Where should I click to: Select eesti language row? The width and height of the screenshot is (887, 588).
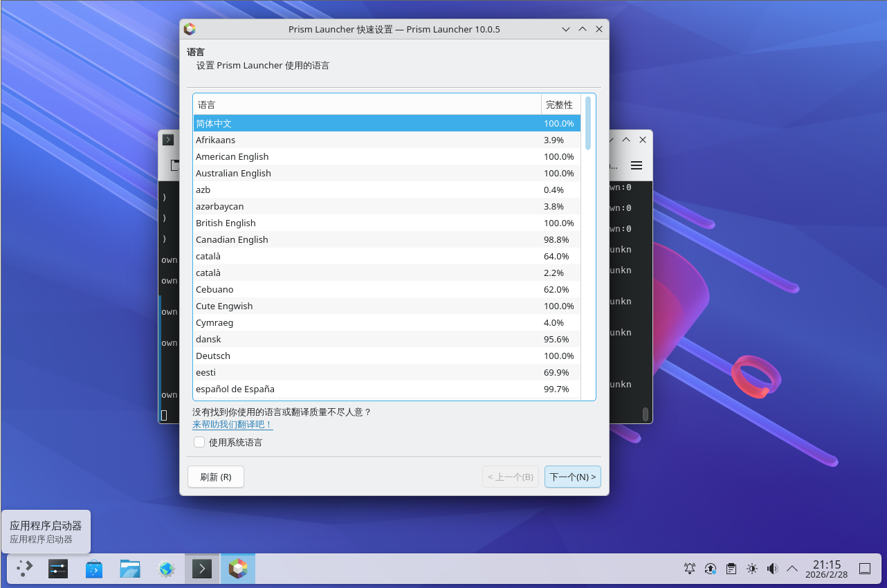tap(387, 372)
